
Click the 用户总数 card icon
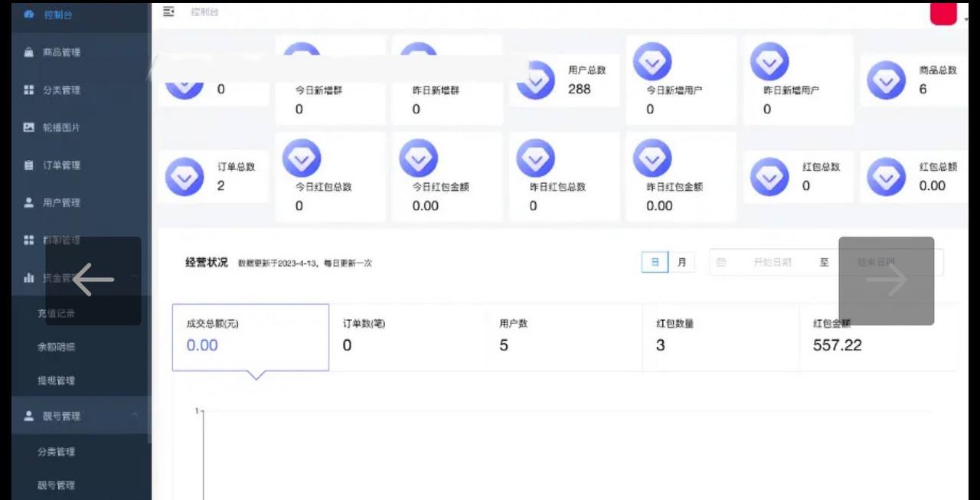click(535, 80)
